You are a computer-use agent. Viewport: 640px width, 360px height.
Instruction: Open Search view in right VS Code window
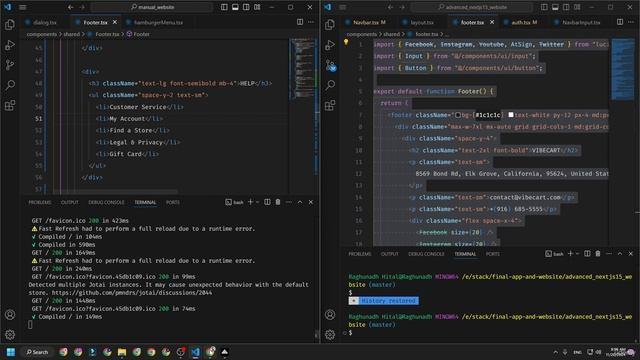click(330, 85)
